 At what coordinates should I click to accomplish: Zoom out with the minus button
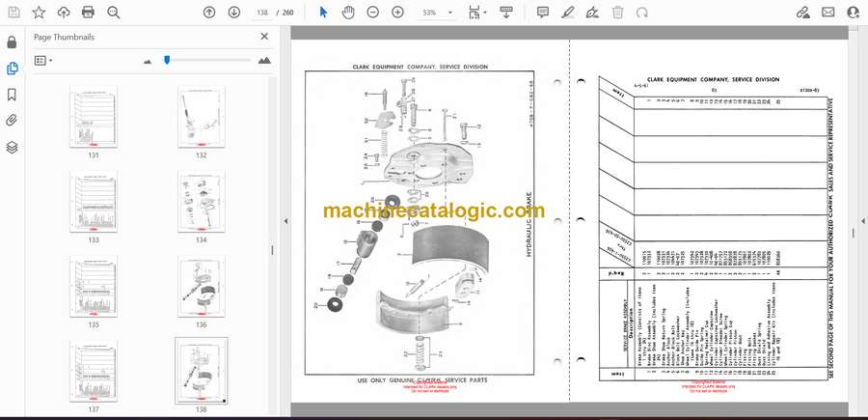point(373,13)
